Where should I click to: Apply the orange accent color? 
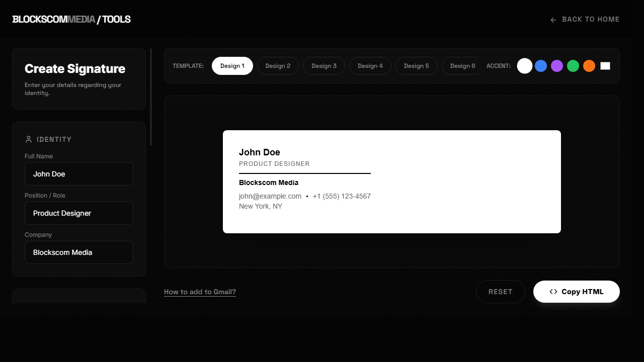click(x=589, y=65)
